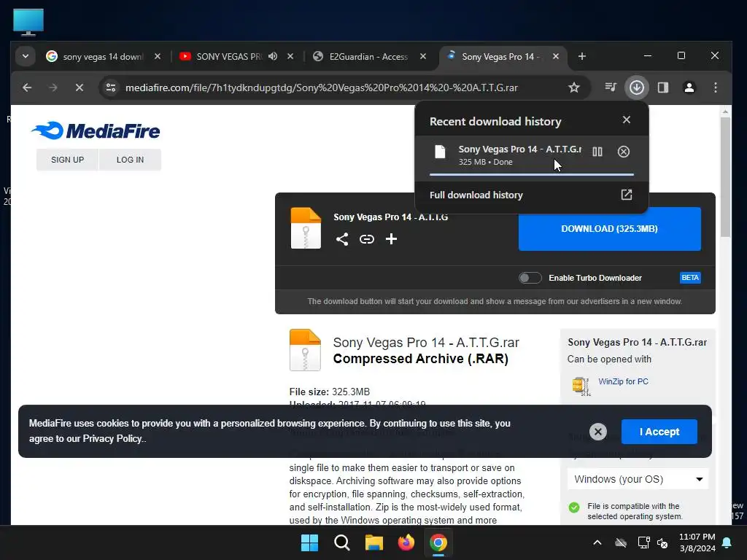Enable the Turbo Downloader toggle
The width and height of the screenshot is (747, 560).
(x=530, y=278)
